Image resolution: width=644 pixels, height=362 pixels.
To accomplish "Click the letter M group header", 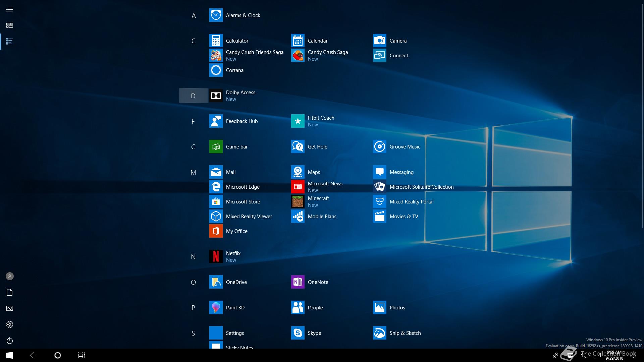I will pyautogui.click(x=193, y=172).
